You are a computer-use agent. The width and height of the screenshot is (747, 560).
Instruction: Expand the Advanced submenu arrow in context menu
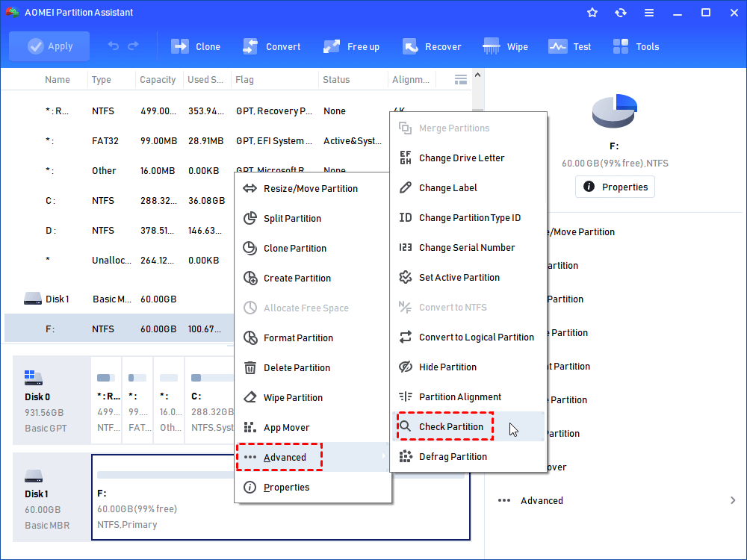coord(382,457)
